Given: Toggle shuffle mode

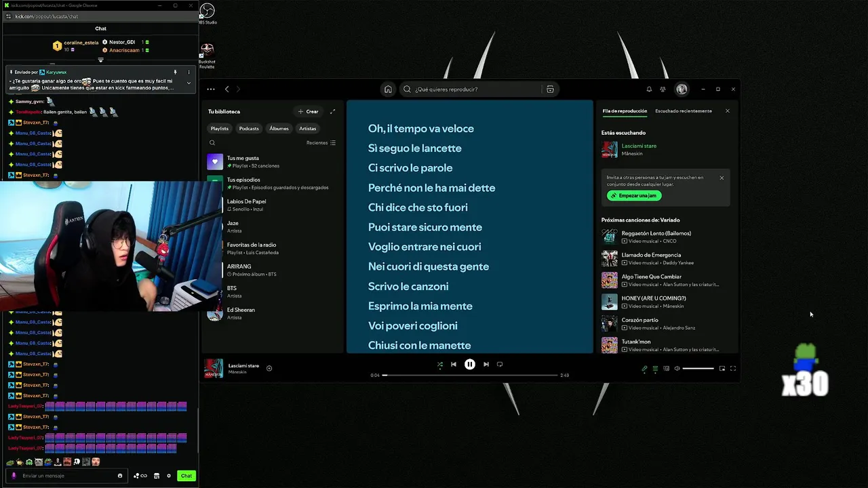Looking at the screenshot, I should point(439,364).
